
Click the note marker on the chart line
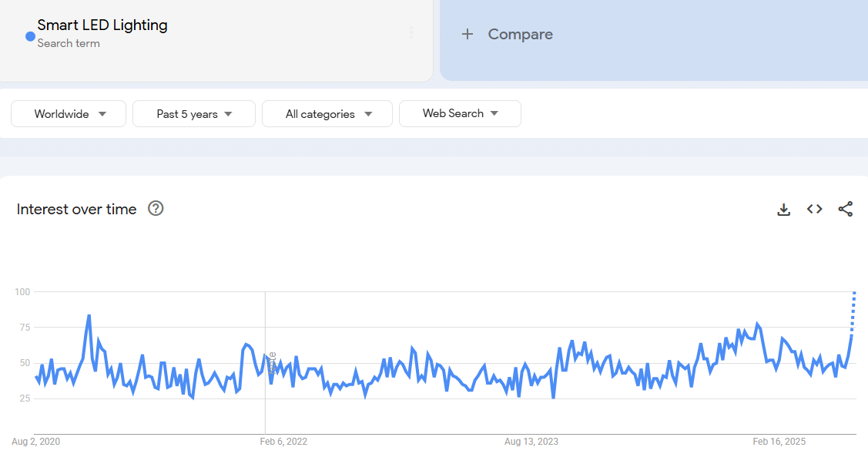(271, 363)
